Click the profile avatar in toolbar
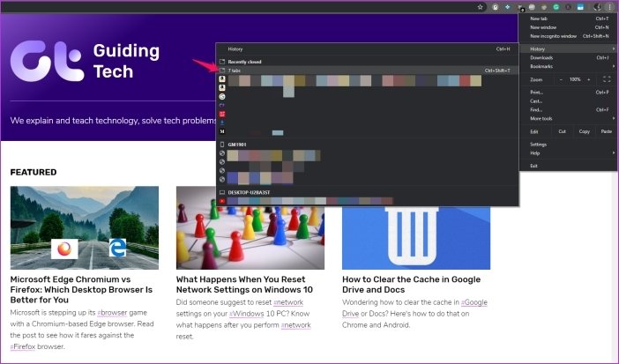Viewport: 619px width, 364px height. [x=598, y=6]
